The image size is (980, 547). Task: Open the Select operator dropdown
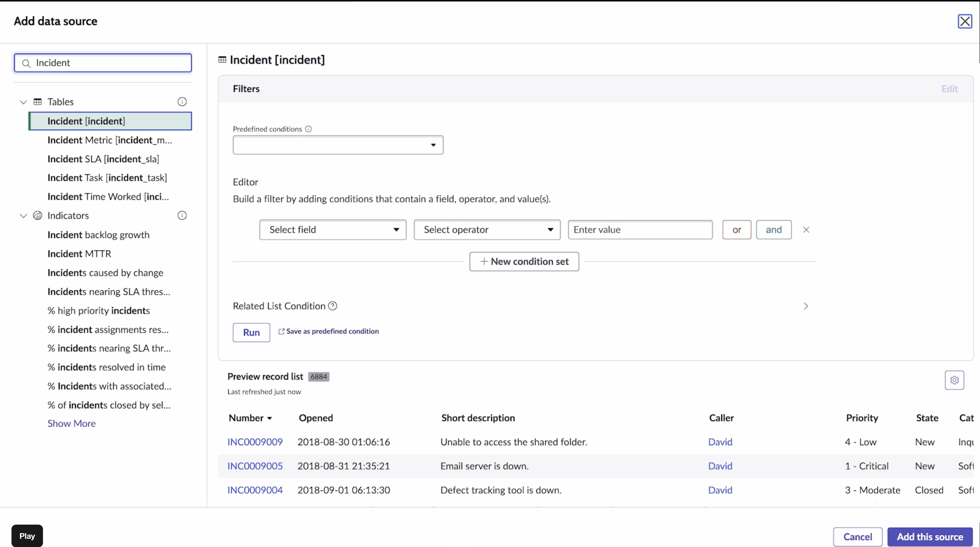pyautogui.click(x=487, y=230)
